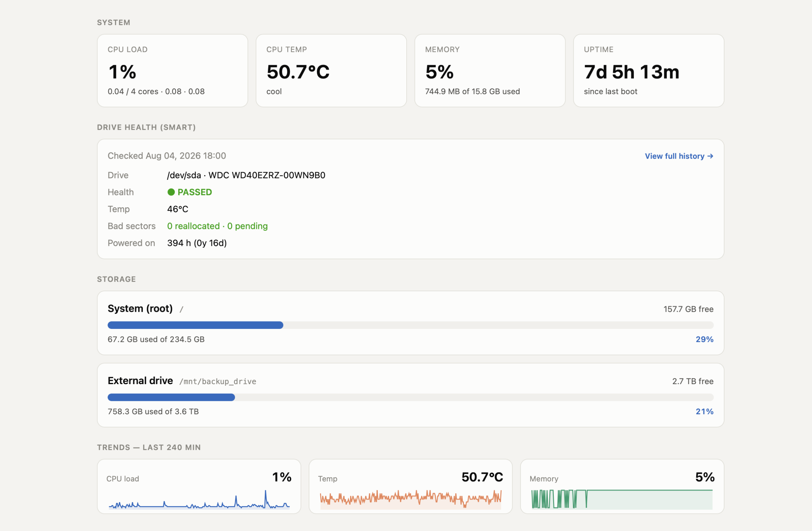Screen dimensions: 812x531
Task: Select drive model /dev/sda · WDC WD40EZRZ-00WN9B0
Action: click(x=246, y=175)
